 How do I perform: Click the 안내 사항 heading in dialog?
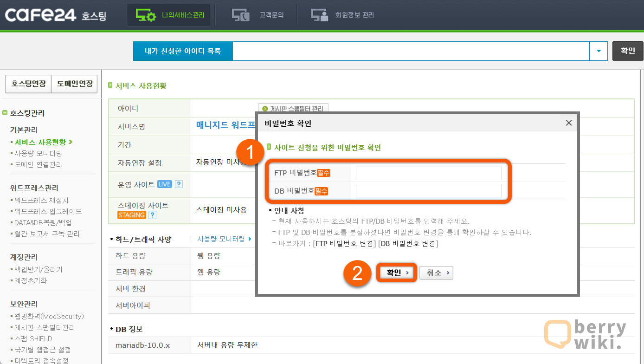click(x=289, y=210)
